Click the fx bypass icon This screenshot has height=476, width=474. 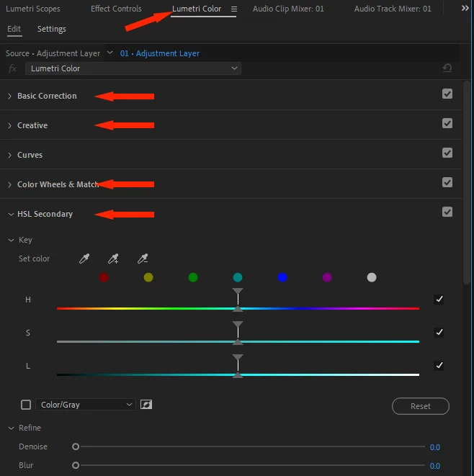click(12, 68)
